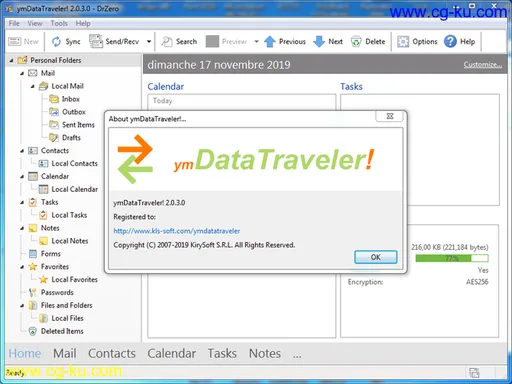Click the New item toolbar icon
The image size is (512, 384).
(15, 42)
